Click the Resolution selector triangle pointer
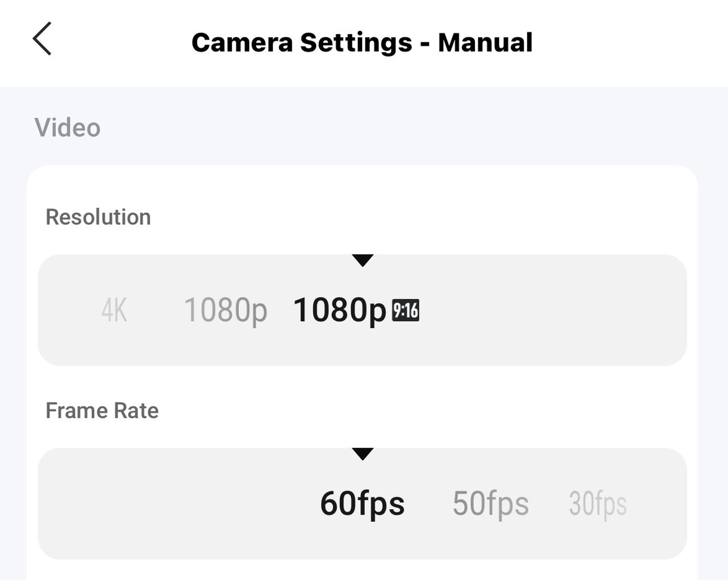 (362, 260)
